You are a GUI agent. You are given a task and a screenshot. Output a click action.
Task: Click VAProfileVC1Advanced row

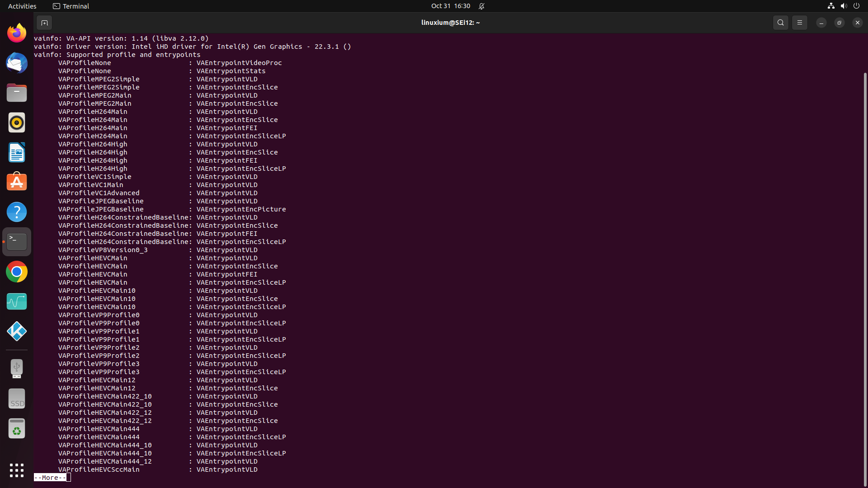click(158, 193)
